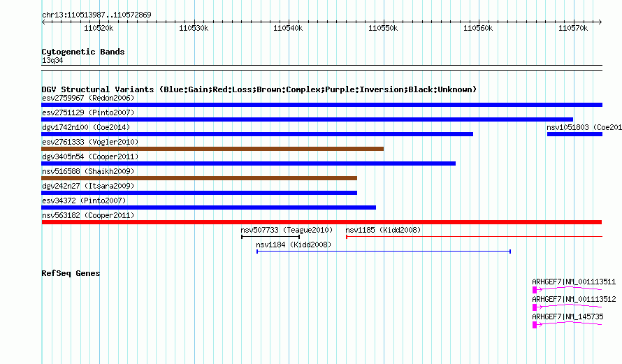Select the ARHGEF7 NM_001113511 magenta gene glyph
The width and height of the screenshot is (622, 364).
click(x=567, y=289)
